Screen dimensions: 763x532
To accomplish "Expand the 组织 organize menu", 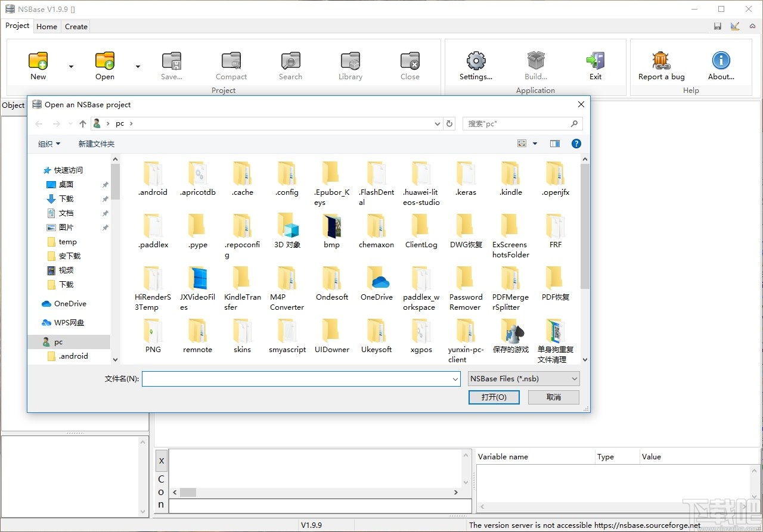I will [x=49, y=144].
